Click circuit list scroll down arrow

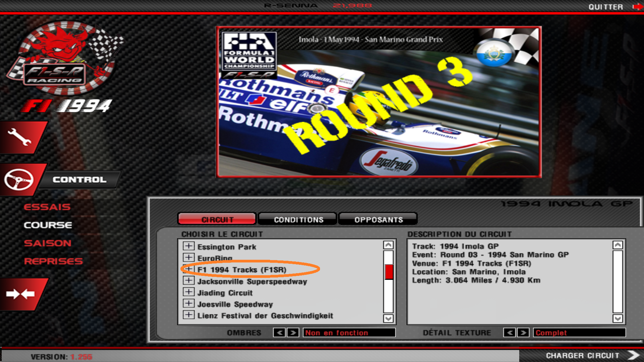coord(388,318)
